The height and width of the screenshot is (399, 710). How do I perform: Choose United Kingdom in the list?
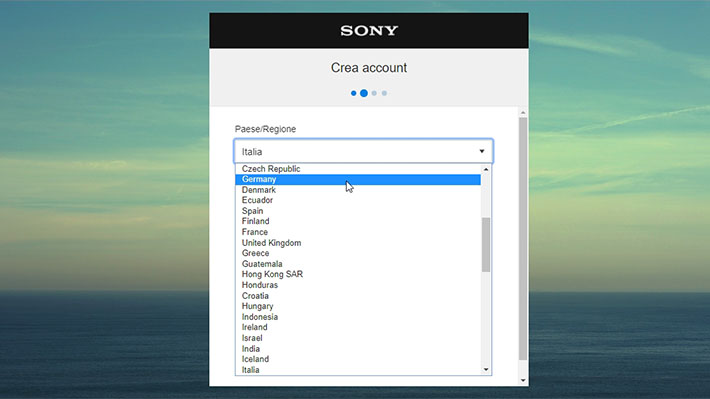(x=358, y=243)
